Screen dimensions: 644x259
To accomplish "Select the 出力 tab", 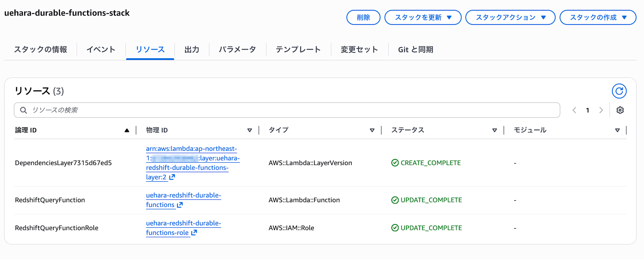I will click(x=192, y=50).
